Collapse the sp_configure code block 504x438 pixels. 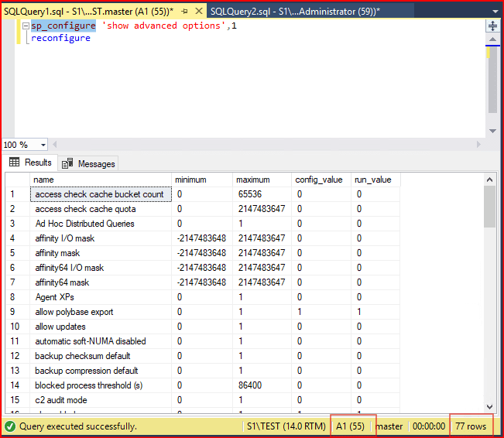pyautogui.click(x=26, y=26)
